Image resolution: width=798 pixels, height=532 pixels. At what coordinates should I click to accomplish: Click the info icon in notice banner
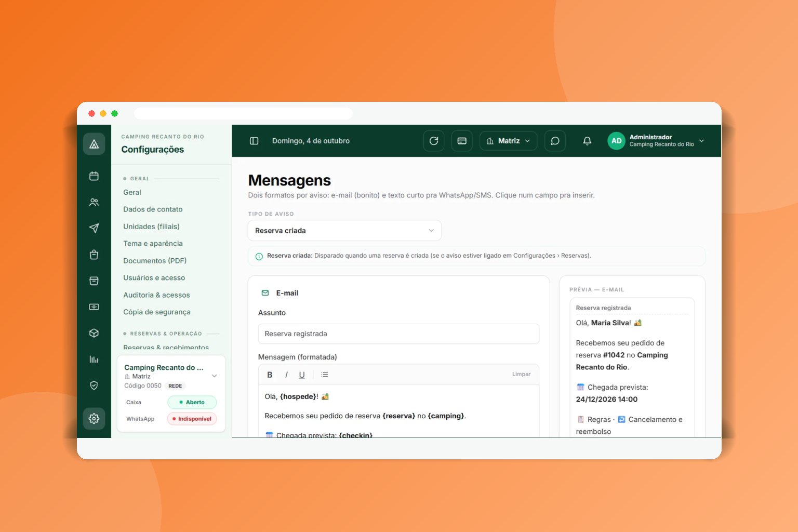tap(259, 256)
